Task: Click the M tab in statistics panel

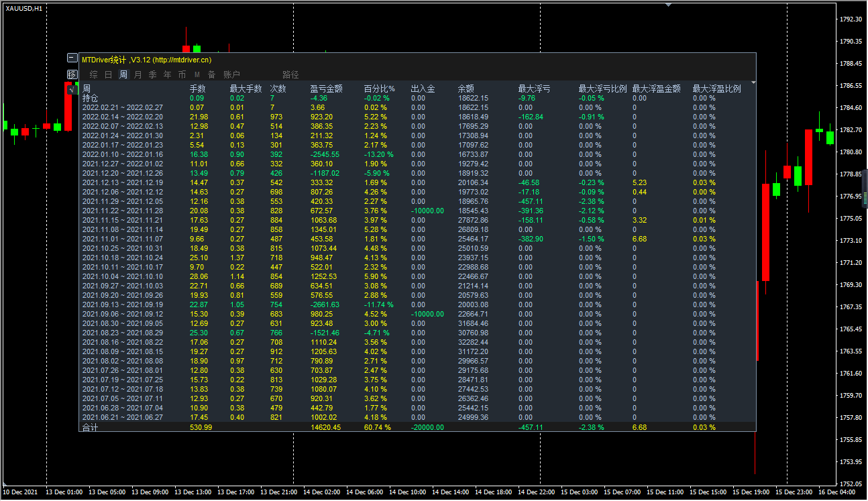Action: [x=197, y=74]
